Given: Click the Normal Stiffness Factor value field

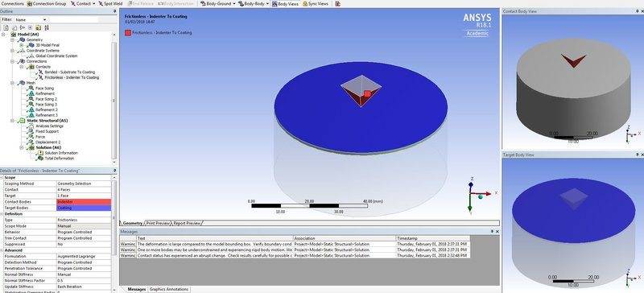Looking at the screenshot, I should (x=84, y=280).
